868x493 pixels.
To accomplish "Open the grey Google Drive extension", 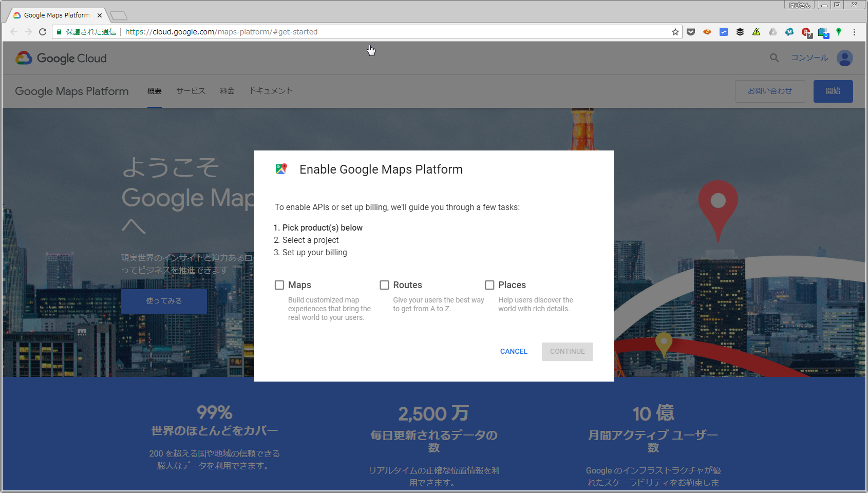I will coord(773,32).
